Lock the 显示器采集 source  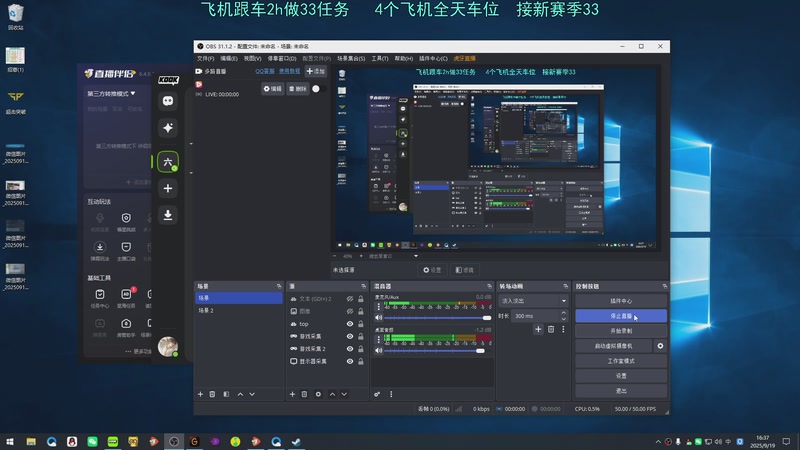(361, 361)
